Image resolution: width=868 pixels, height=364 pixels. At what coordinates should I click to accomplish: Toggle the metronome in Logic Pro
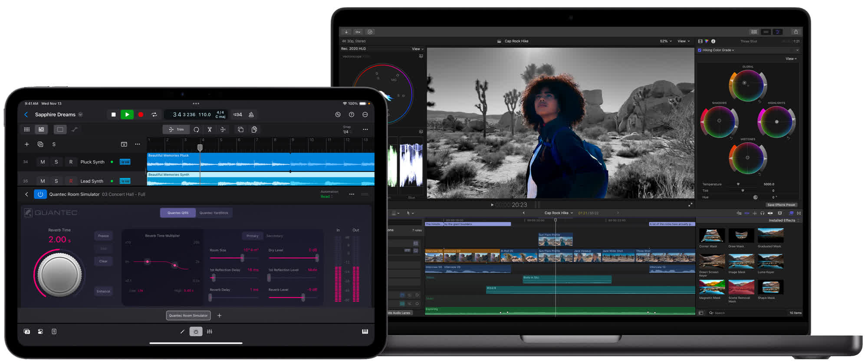(251, 115)
